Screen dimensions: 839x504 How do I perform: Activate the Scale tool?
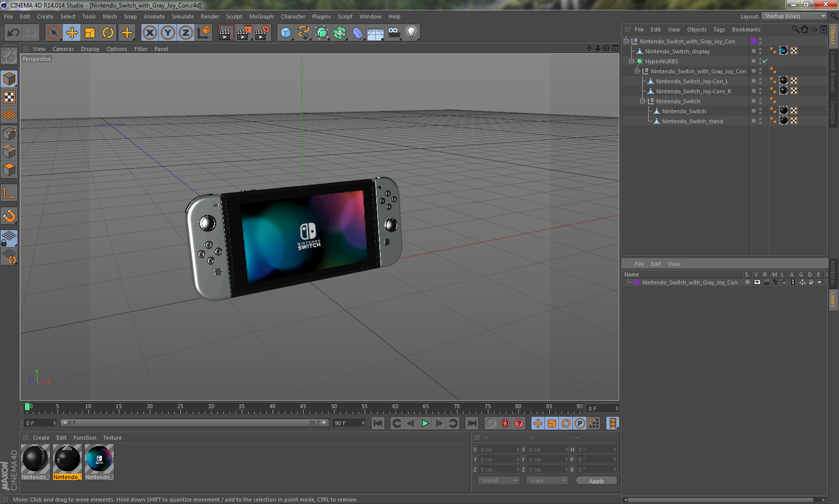click(90, 33)
